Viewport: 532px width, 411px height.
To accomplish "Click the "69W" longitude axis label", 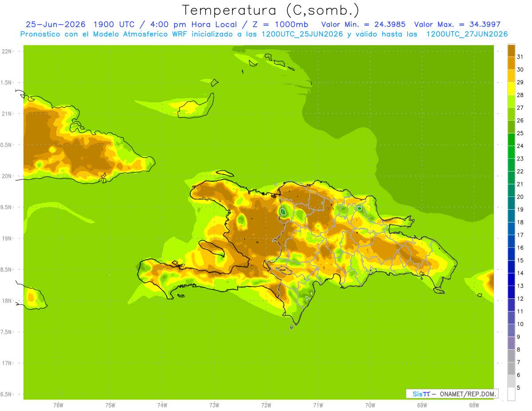I will click(422, 405).
